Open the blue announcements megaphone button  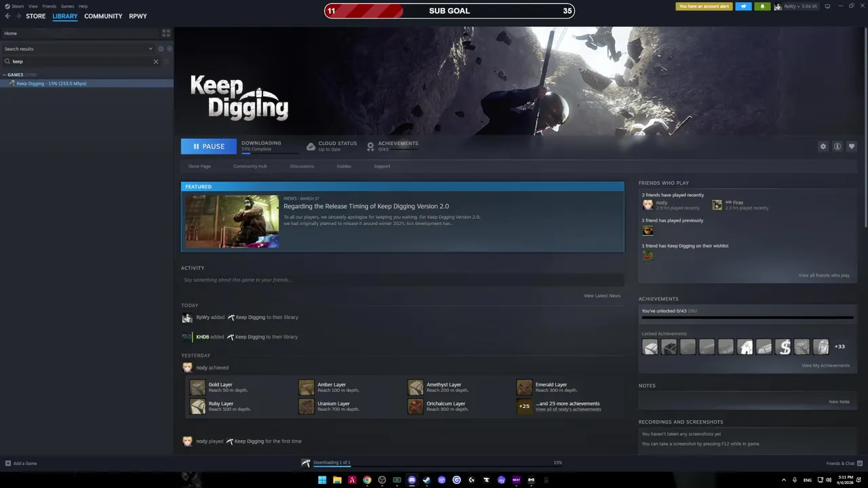(743, 6)
